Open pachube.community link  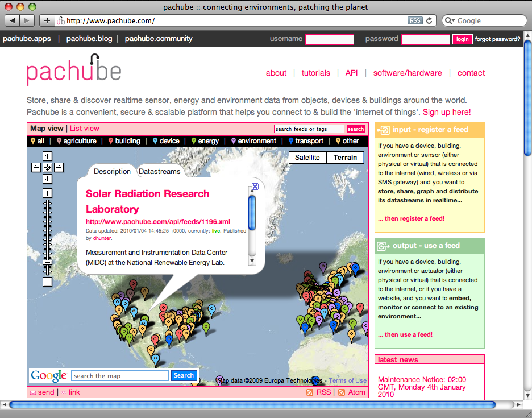point(159,38)
